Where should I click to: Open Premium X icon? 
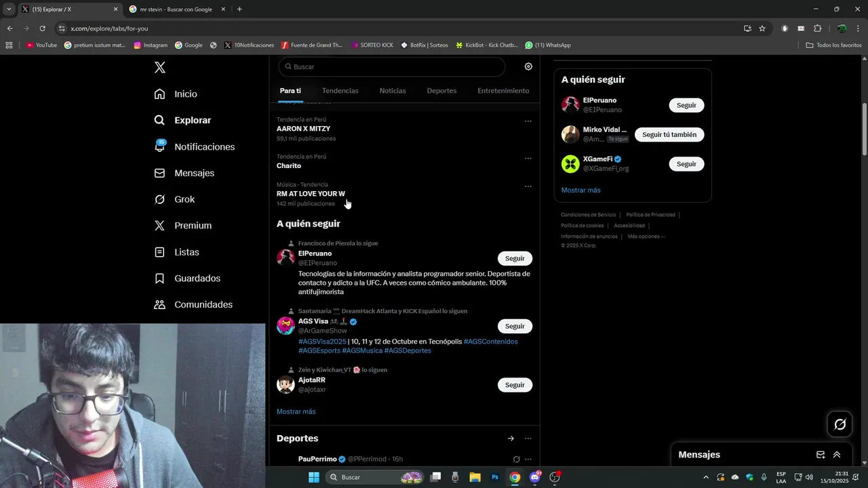(159, 226)
